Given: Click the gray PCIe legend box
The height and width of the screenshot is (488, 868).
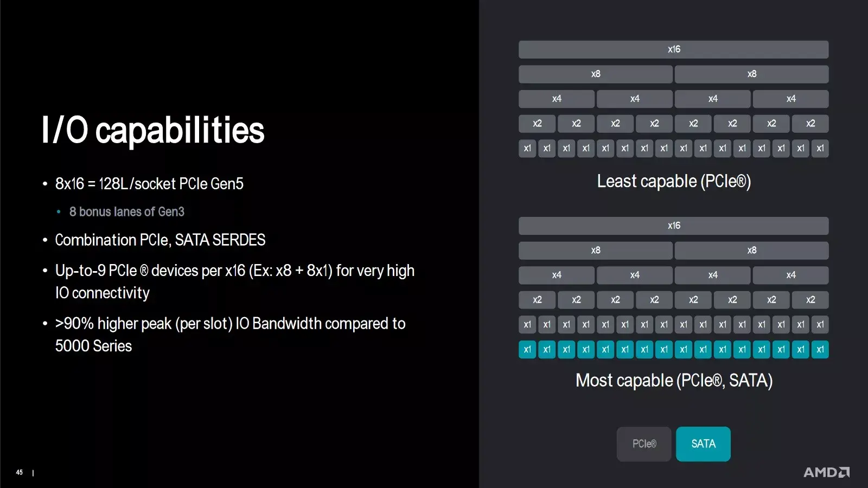Looking at the screenshot, I should tap(644, 444).
